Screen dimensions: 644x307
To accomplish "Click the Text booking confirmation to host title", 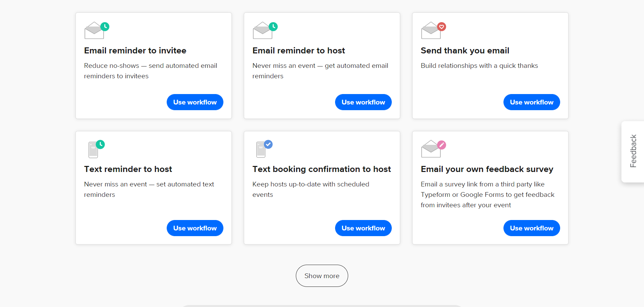I will (322, 169).
